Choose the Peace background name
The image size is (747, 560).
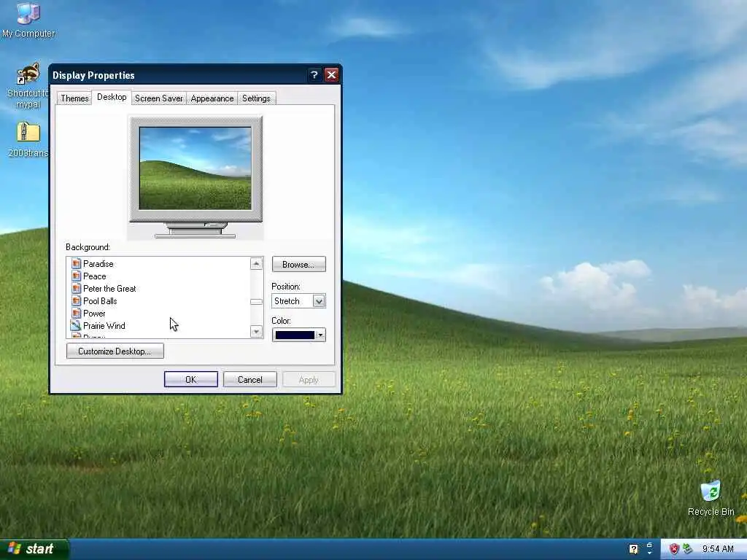tap(94, 276)
